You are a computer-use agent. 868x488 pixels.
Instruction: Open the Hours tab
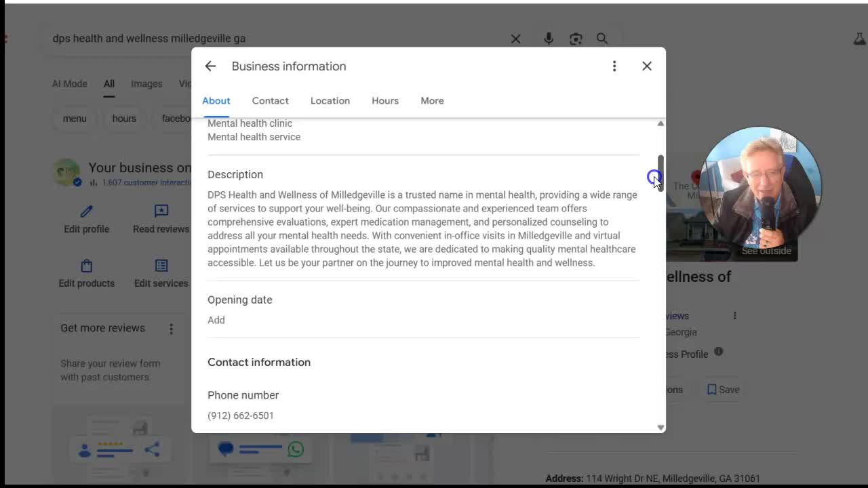[385, 101]
